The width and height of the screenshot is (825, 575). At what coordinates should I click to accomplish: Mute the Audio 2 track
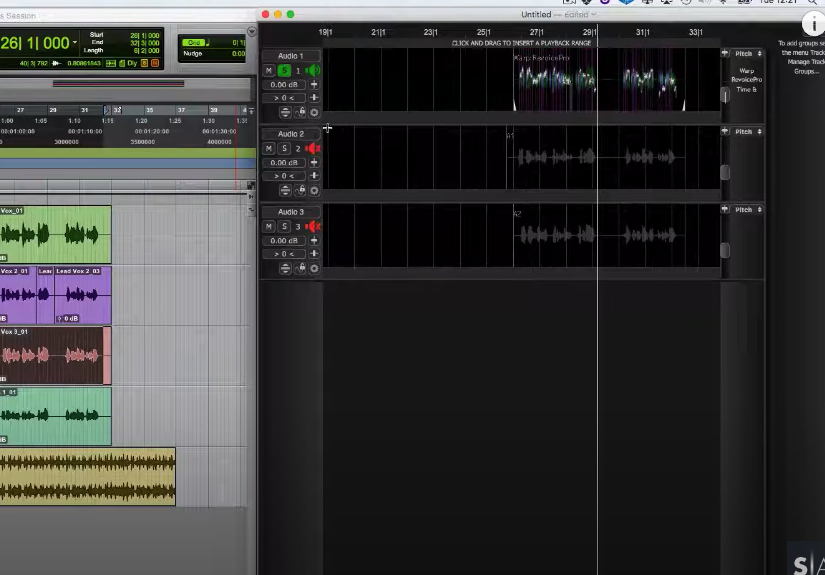tap(269, 148)
